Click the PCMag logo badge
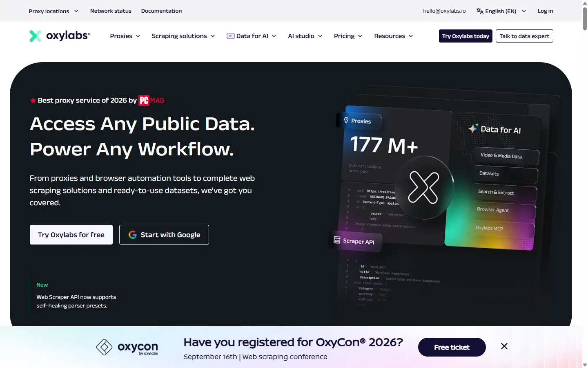Image resolution: width=588 pixels, height=368 pixels. pyautogui.click(x=151, y=101)
